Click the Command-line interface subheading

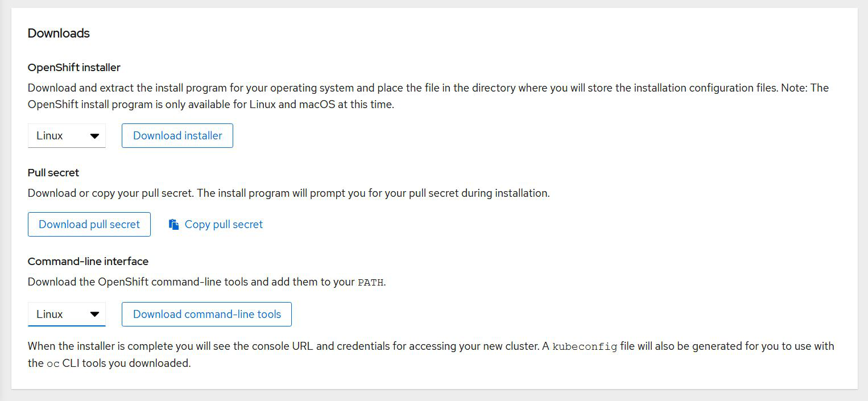(88, 262)
